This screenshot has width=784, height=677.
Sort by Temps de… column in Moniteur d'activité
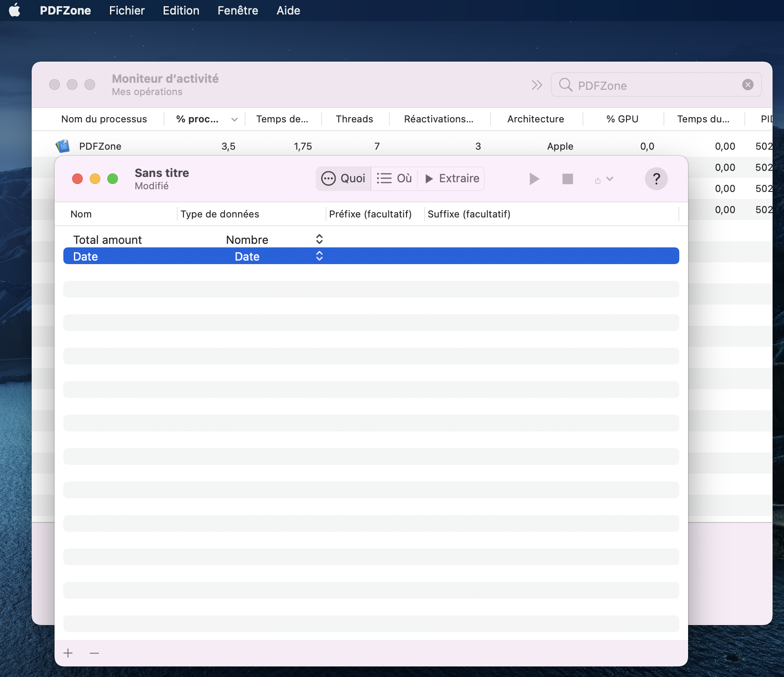[x=282, y=119]
